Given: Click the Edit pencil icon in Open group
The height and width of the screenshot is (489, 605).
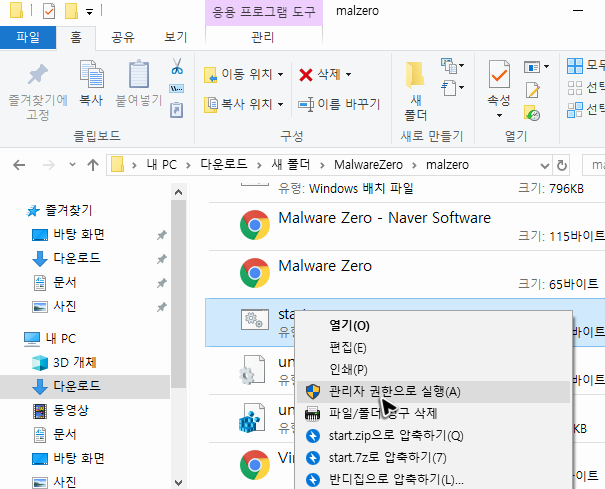Looking at the screenshot, I should click(532, 90).
